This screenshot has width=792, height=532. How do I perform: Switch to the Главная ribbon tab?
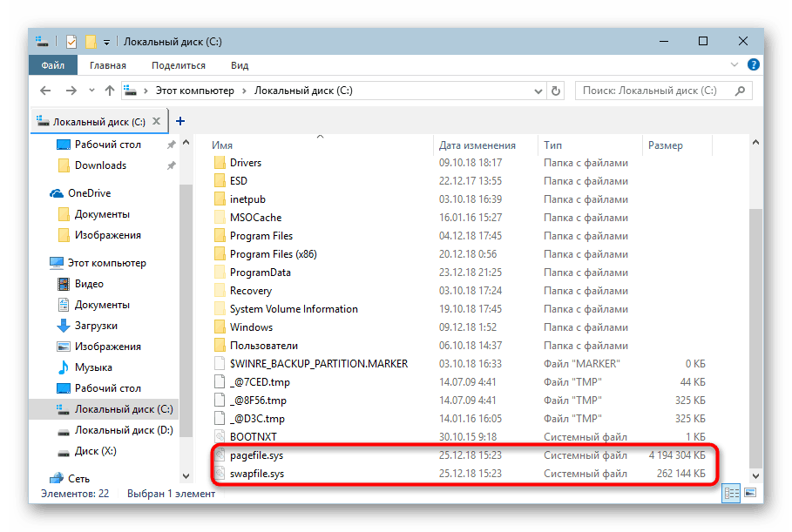coord(108,65)
